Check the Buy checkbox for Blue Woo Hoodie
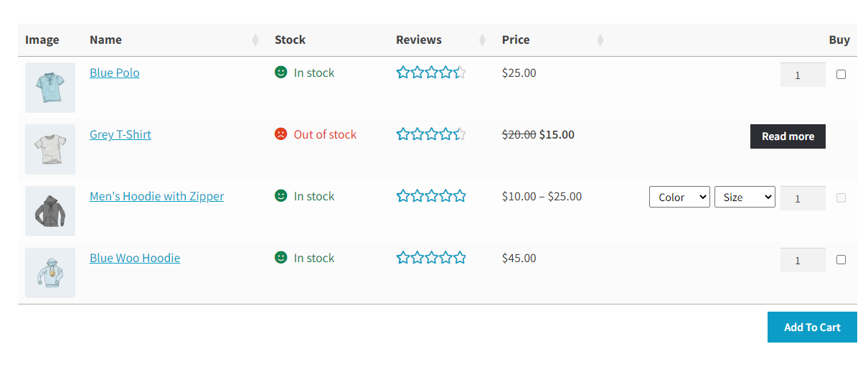The image size is (868, 377). pyautogui.click(x=841, y=260)
